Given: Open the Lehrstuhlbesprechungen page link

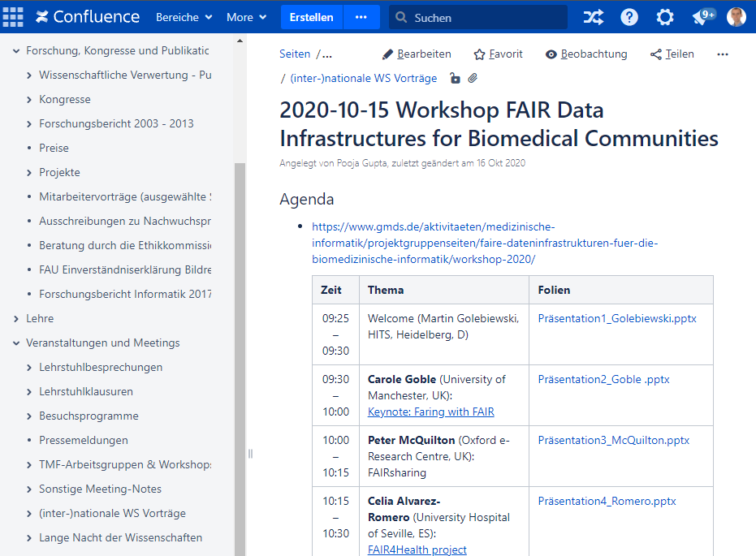Looking at the screenshot, I should point(101,367).
